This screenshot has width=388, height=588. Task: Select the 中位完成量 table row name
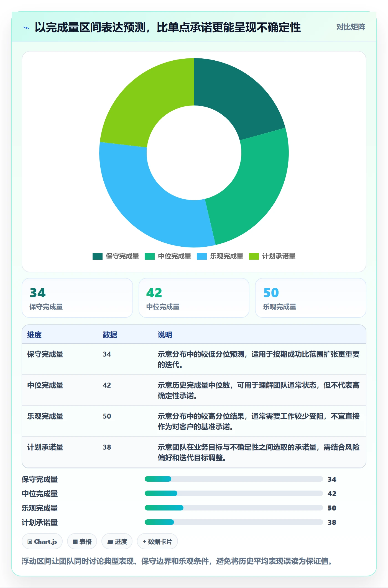click(45, 385)
